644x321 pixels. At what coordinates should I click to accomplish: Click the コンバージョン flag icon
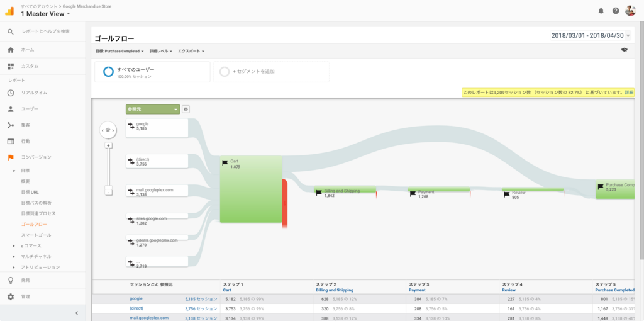coord(11,157)
